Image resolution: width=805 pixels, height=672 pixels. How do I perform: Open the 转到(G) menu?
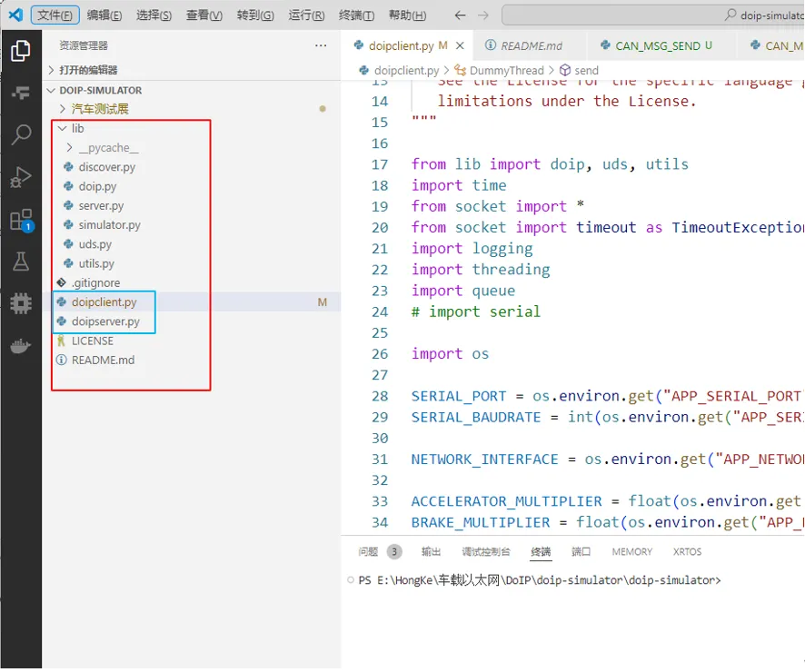coord(255,15)
